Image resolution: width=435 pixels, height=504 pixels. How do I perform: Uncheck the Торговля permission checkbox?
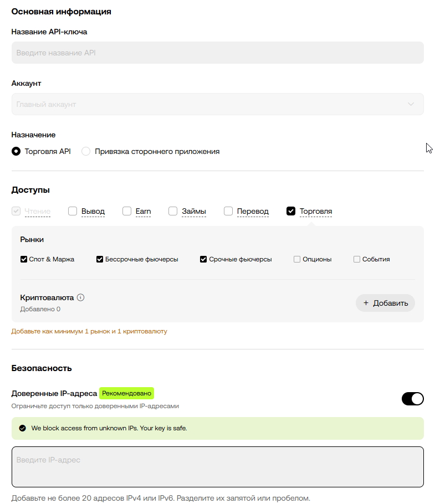pyautogui.click(x=291, y=211)
